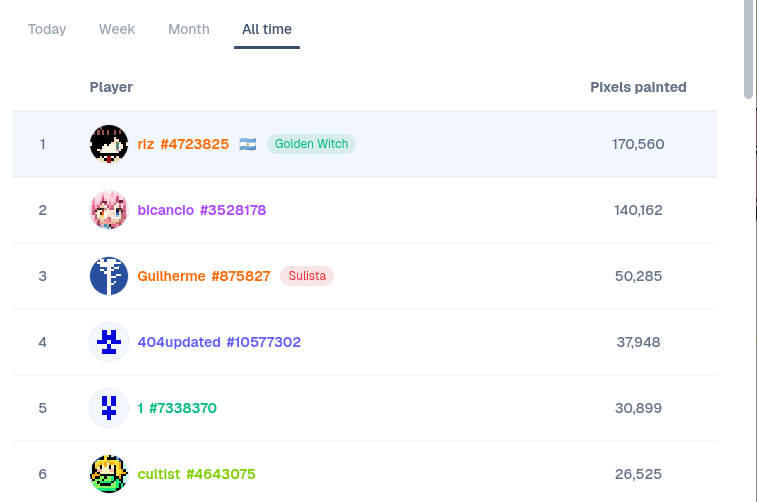Click rank number 3 in Guilherme's row

[42, 276]
